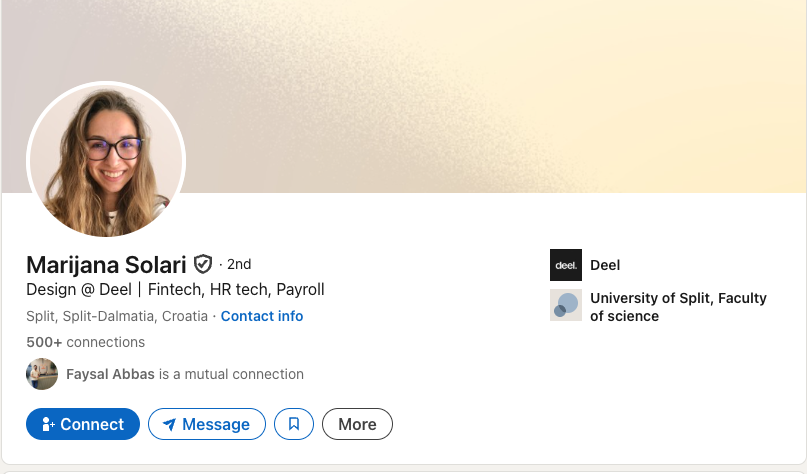Click the Marijana Solari name heading
Screen dimensions: 807x474
(106, 265)
